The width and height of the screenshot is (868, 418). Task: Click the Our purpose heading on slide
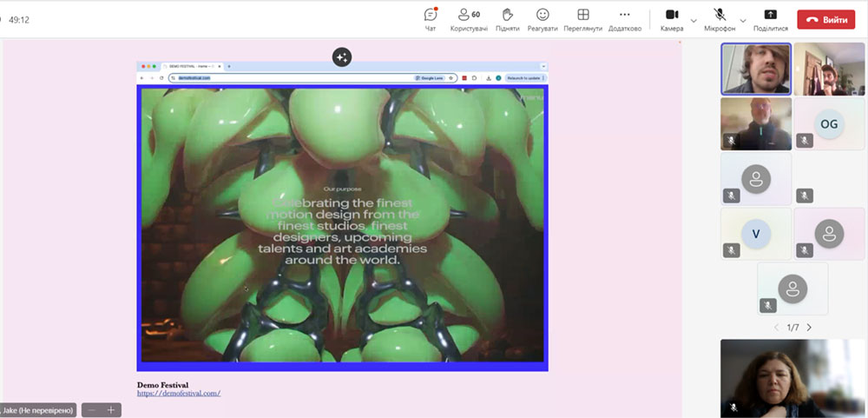tap(342, 189)
